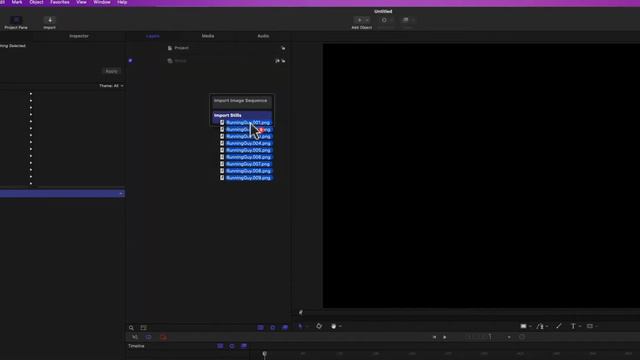
Task: Select the Bezier pen tool
Action: click(x=540, y=327)
